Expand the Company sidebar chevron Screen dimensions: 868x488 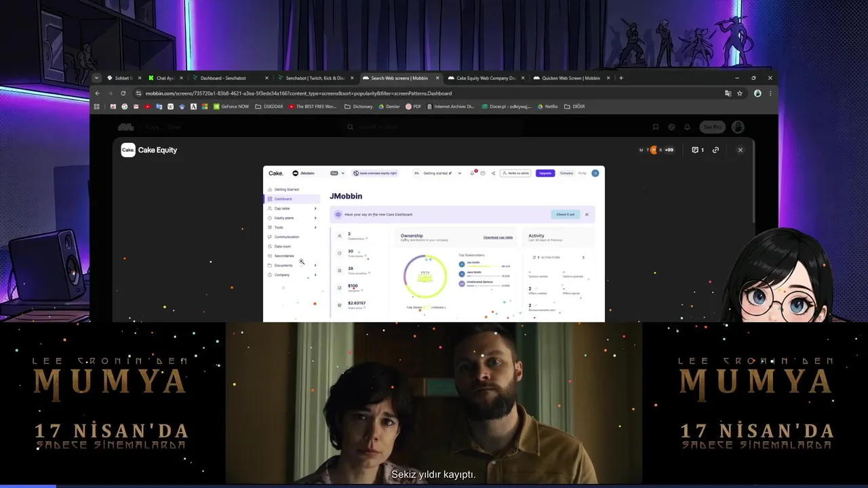(x=315, y=274)
